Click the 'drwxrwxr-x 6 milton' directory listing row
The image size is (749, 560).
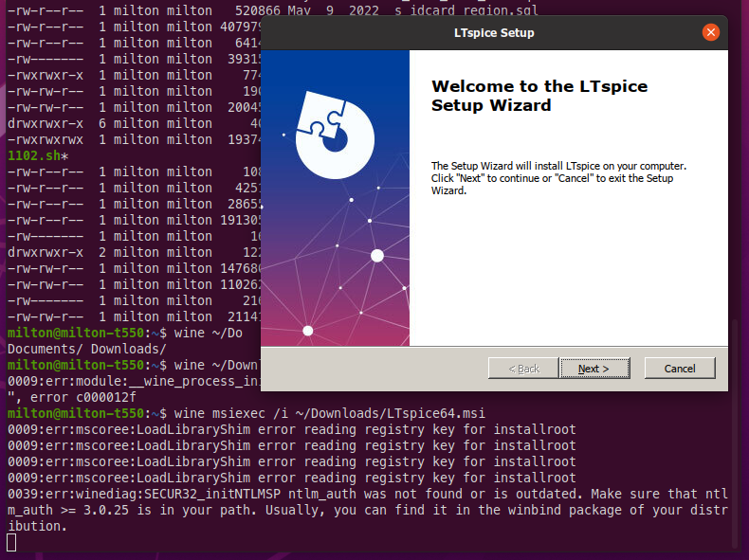click(134, 123)
